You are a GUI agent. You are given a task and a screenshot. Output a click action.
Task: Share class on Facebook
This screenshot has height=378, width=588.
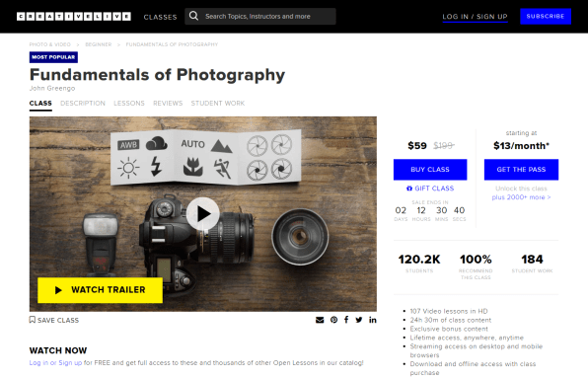coord(346,320)
